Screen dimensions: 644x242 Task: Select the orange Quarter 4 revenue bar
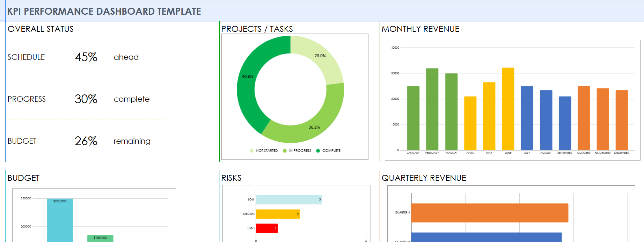tap(489, 213)
